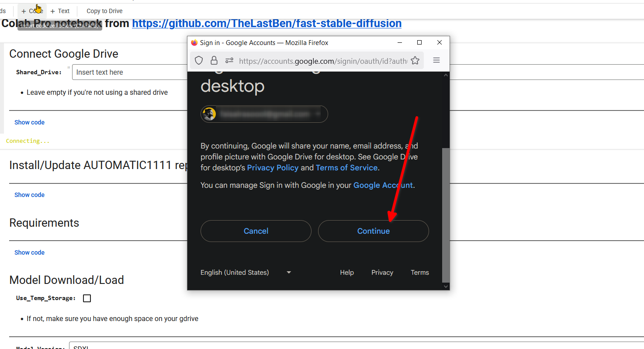Image resolution: width=644 pixels, height=349 pixels.
Task: Open the TheLastBen fast-stable-diffusion GitHub link
Action: pyautogui.click(x=267, y=23)
